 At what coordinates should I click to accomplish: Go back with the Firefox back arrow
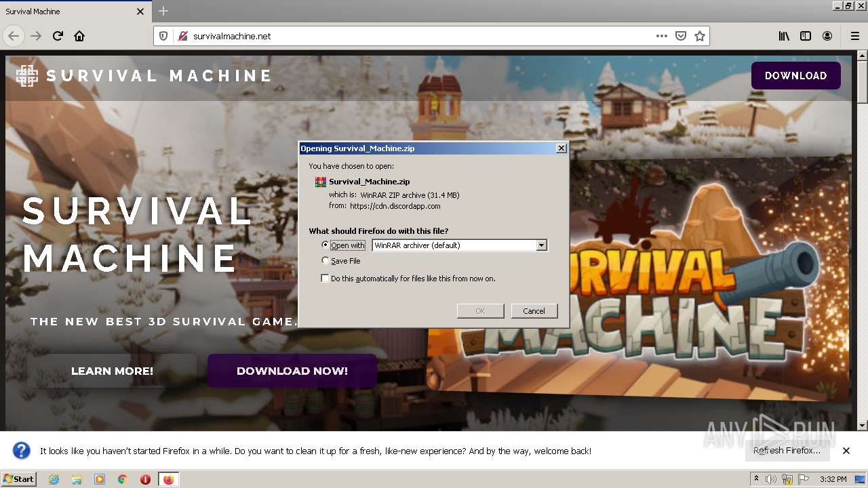14,36
